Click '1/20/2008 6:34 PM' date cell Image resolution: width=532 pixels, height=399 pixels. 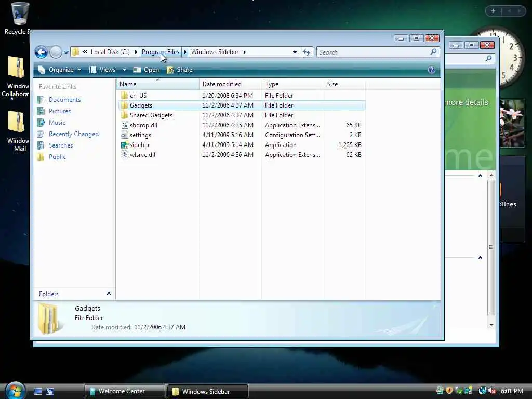point(228,96)
